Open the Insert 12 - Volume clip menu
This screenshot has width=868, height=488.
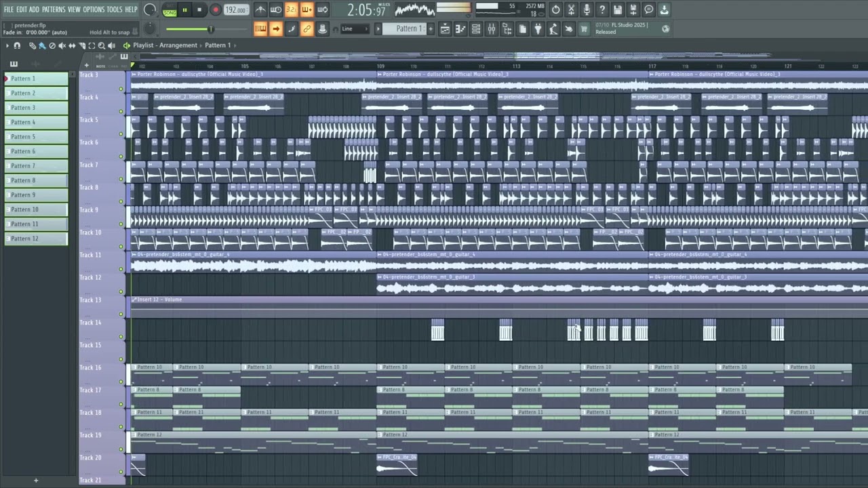pyautogui.click(x=134, y=299)
